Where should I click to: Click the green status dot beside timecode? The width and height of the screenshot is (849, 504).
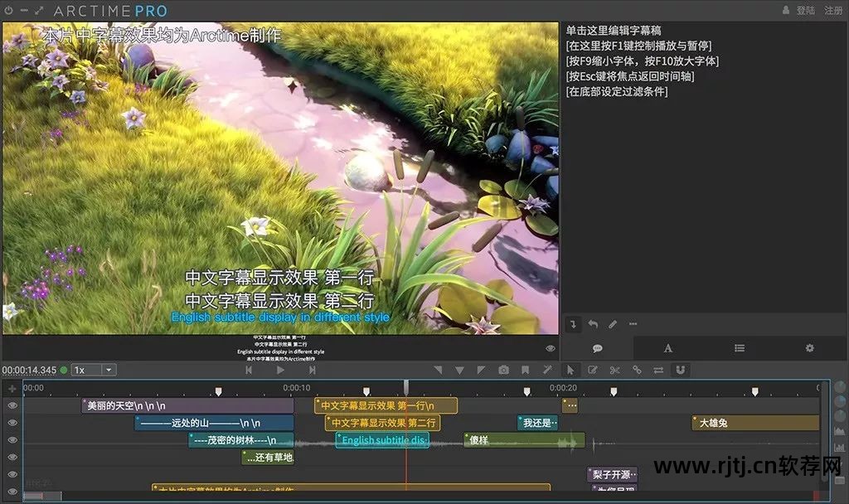click(x=63, y=371)
